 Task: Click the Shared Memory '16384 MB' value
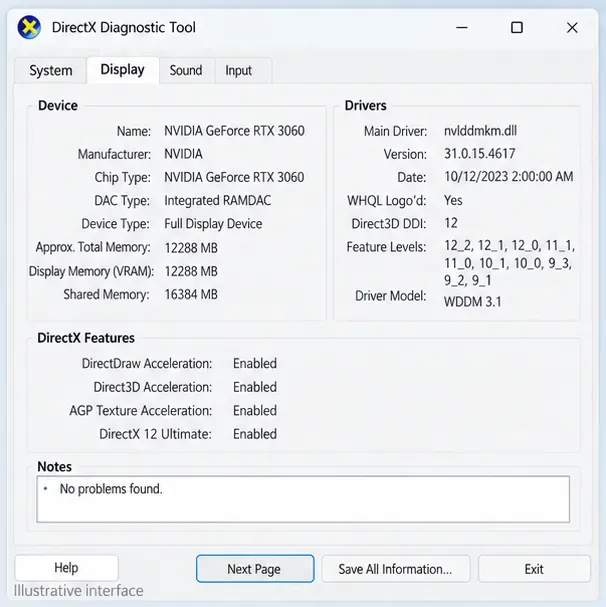pyautogui.click(x=191, y=294)
